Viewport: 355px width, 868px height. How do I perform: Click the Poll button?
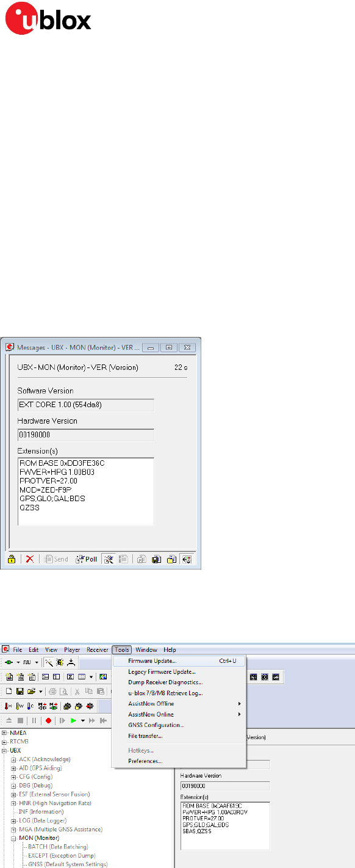(x=87, y=559)
